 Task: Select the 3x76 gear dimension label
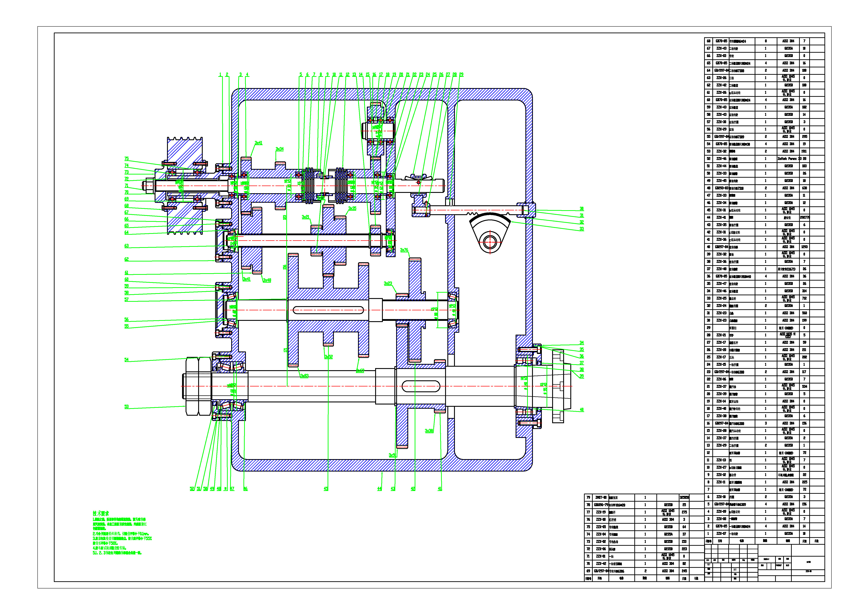tap(404, 250)
